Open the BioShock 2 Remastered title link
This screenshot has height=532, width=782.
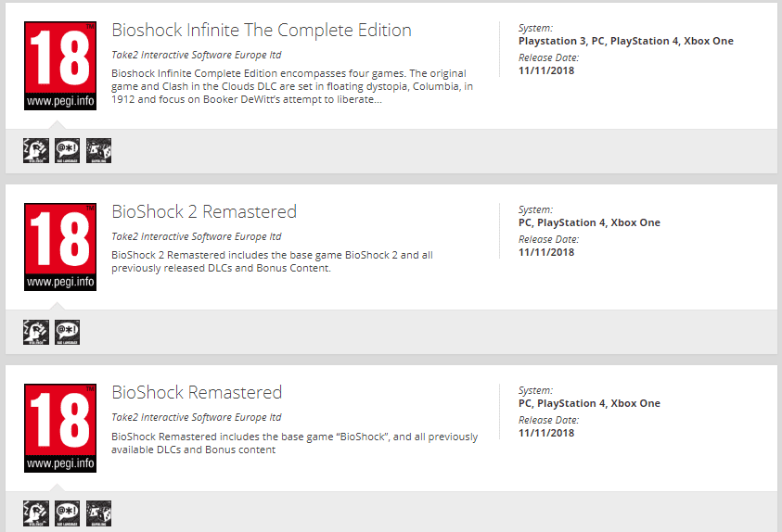pos(204,212)
